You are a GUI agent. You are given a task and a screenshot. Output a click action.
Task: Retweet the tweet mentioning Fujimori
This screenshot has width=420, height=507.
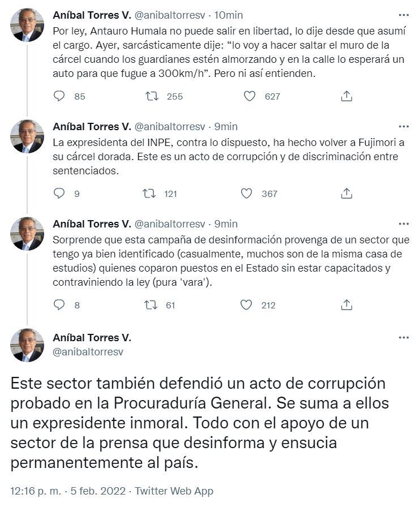[x=149, y=194]
